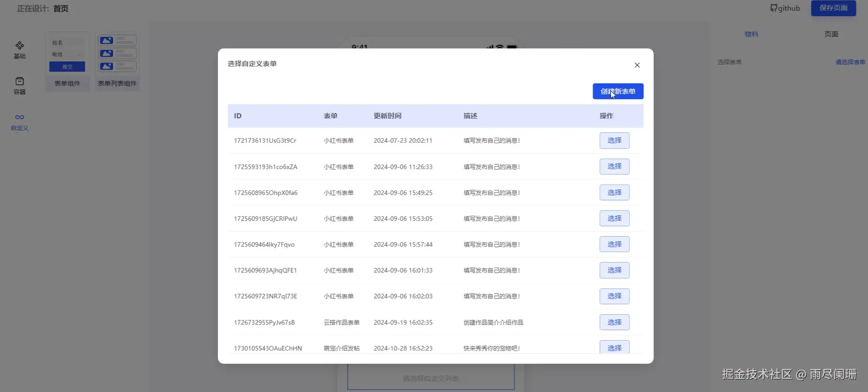
Task: Click the 表单 column header
Action: click(330, 116)
